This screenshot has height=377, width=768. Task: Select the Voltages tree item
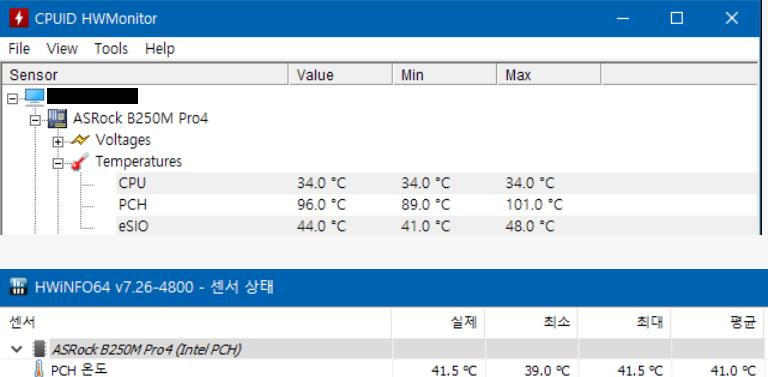123,140
